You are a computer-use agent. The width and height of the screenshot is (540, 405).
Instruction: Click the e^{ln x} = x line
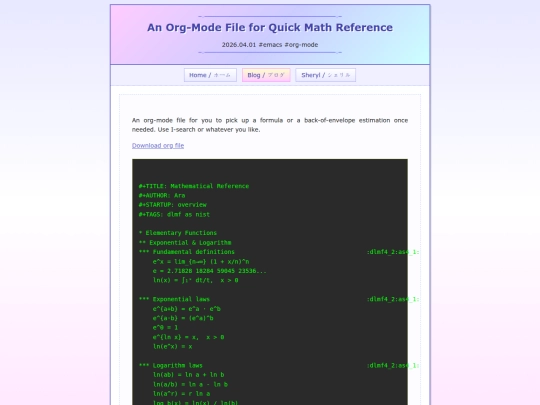point(188,337)
